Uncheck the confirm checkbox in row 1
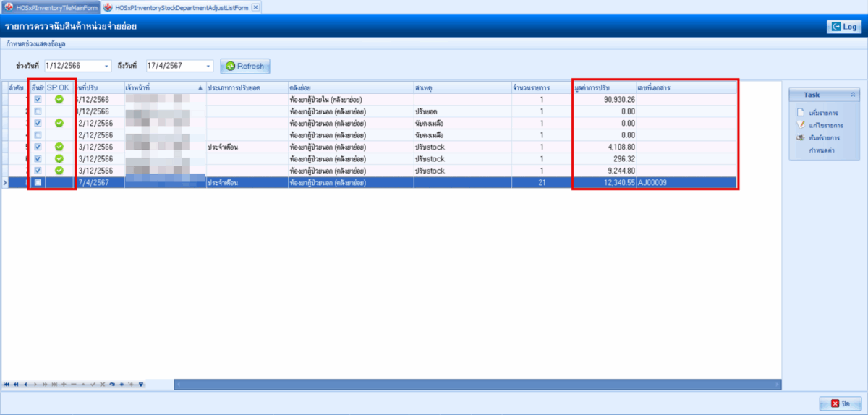This screenshot has height=415, width=868. 37,99
